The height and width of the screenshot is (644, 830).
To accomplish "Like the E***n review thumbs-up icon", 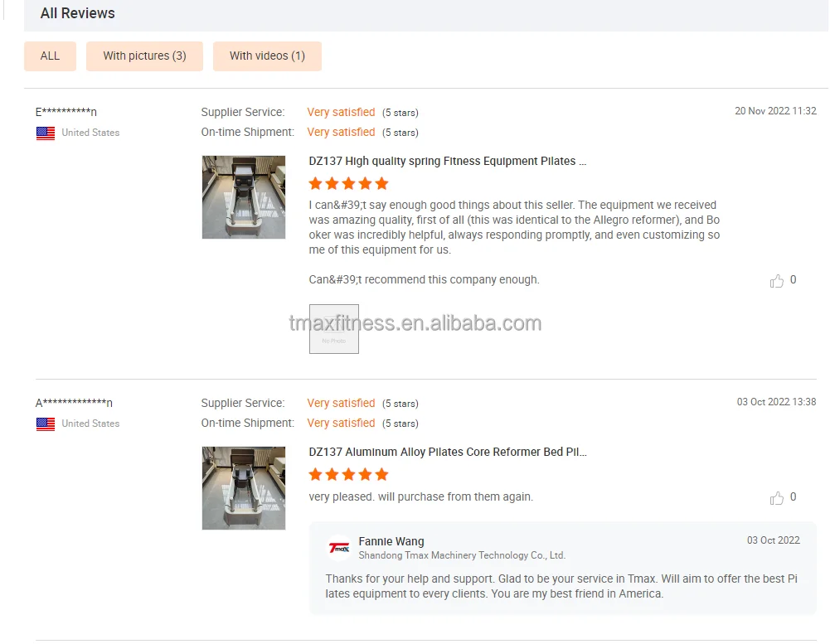I will pos(777,280).
